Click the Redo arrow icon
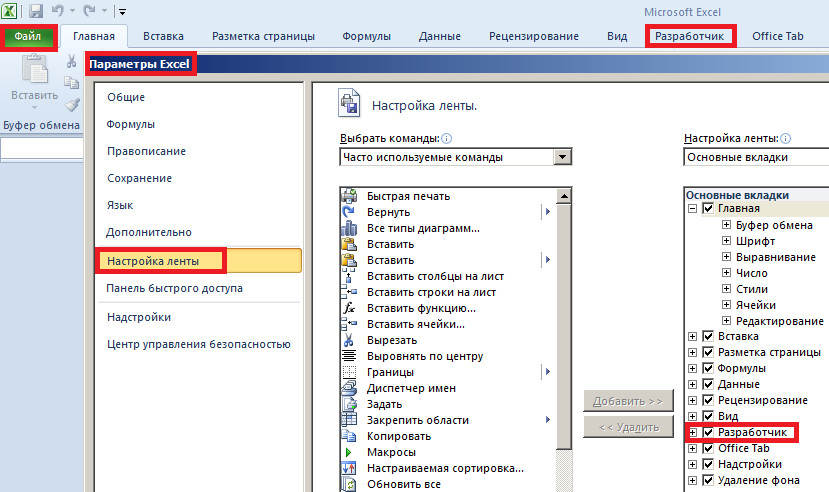 (x=89, y=10)
